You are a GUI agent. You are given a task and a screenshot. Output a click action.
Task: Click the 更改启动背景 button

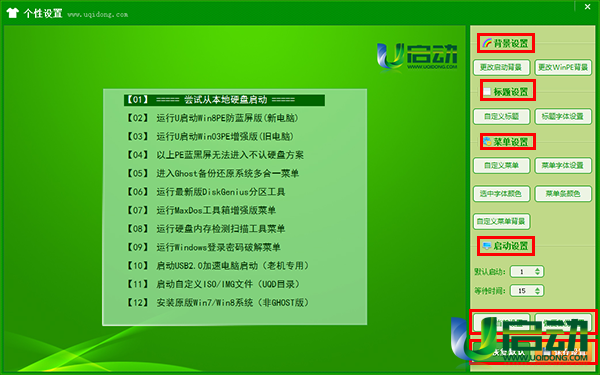coord(501,67)
